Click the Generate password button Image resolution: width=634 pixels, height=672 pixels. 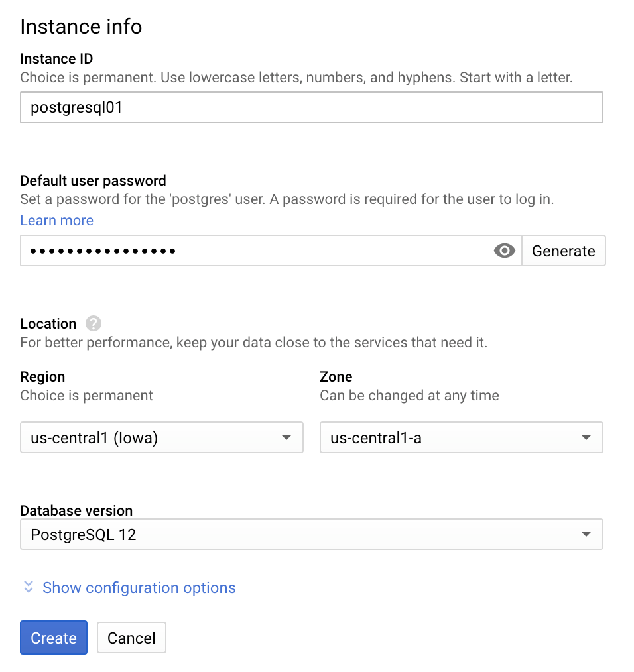click(x=563, y=251)
